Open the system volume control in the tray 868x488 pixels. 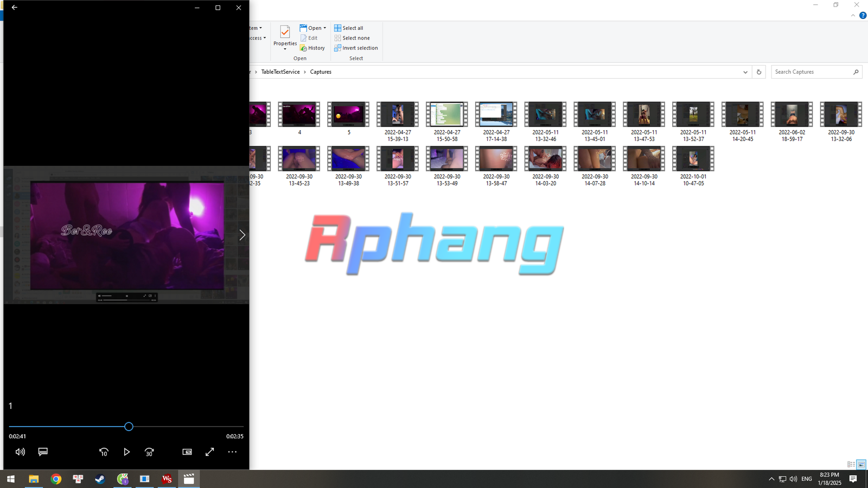[793, 479]
